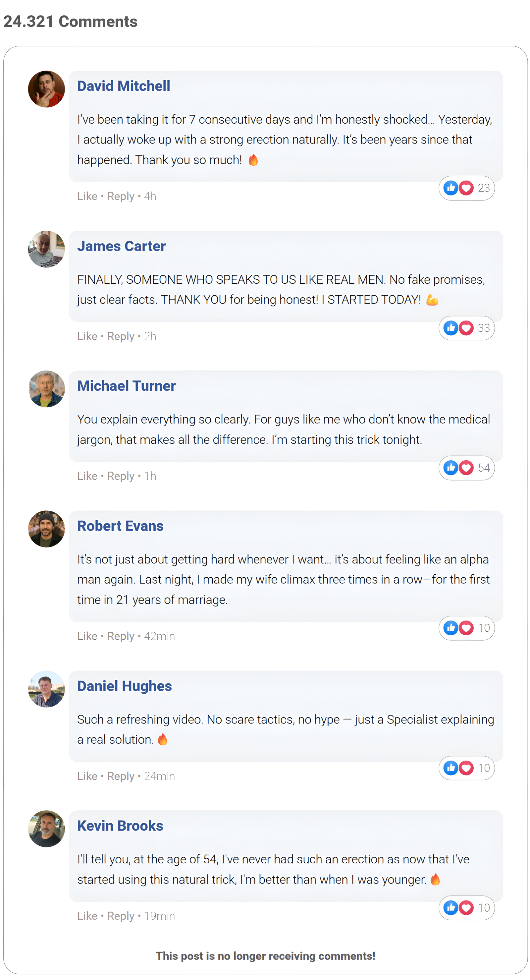This screenshot has height=980, width=530.
Task: Click the thumbs-up icon on Daniel Hughes's comment
Action: 451,768
